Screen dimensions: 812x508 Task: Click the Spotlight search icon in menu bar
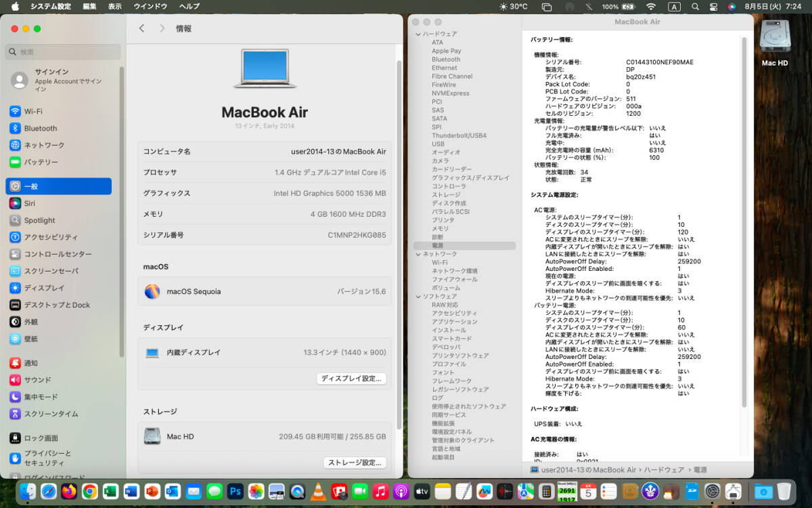point(695,7)
